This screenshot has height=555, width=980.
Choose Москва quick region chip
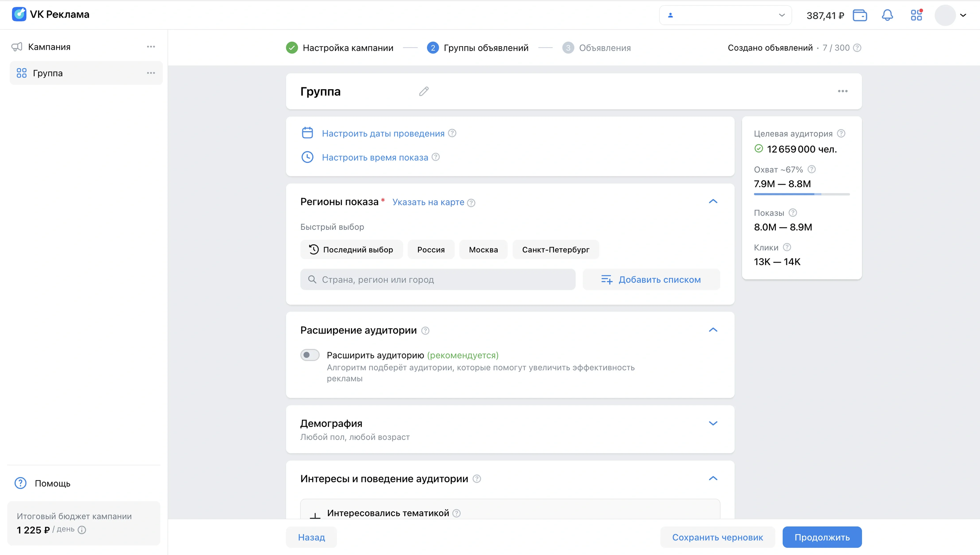click(483, 250)
